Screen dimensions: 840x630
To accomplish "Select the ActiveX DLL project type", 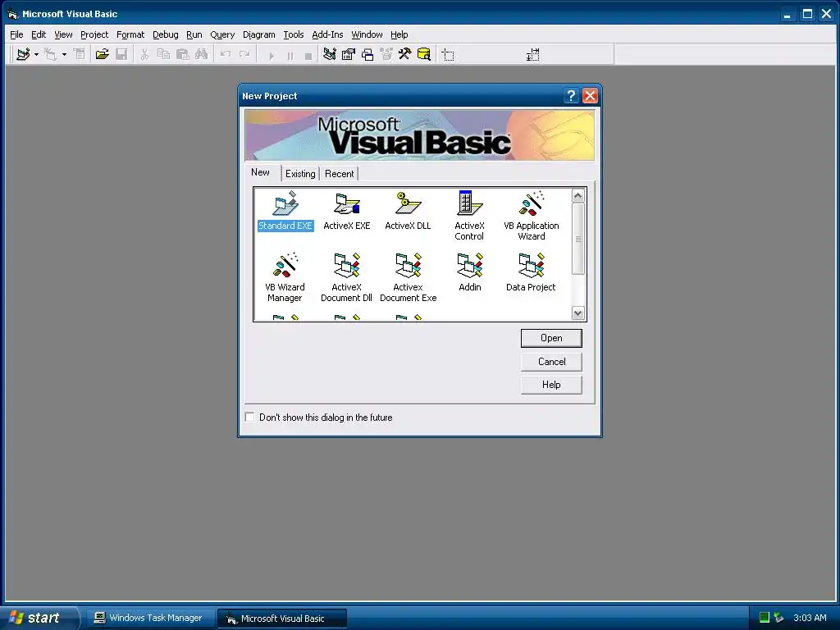I will pyautogui.click(x=408, y=211).
